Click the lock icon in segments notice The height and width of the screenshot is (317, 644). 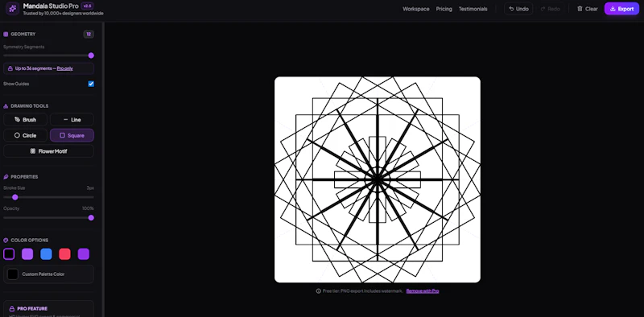pos(10,68)
